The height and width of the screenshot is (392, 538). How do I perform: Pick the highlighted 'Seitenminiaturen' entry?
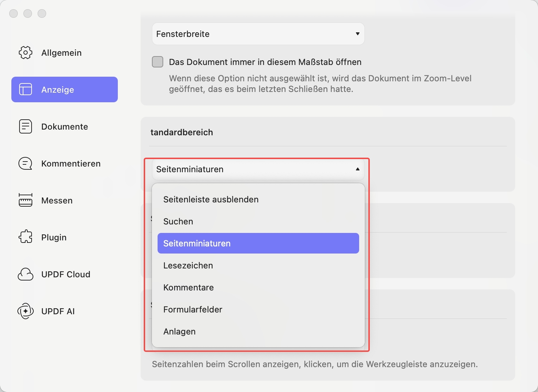click(258, 243)
